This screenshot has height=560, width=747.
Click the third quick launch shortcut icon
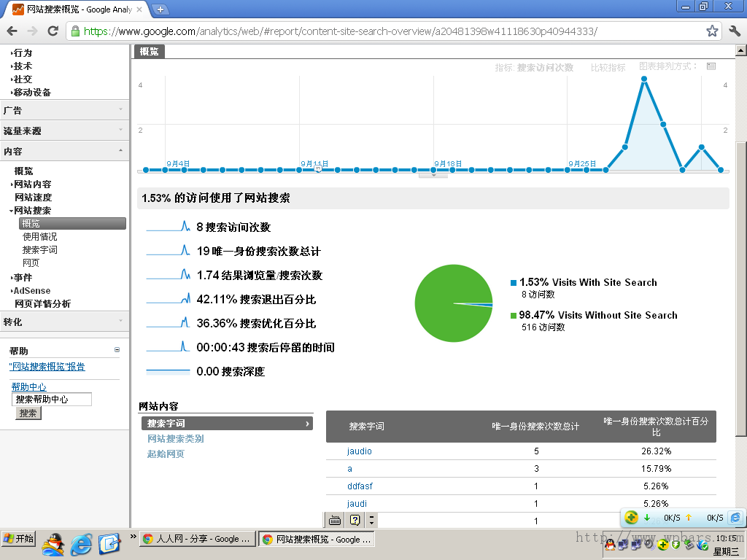tap(110, 544)
